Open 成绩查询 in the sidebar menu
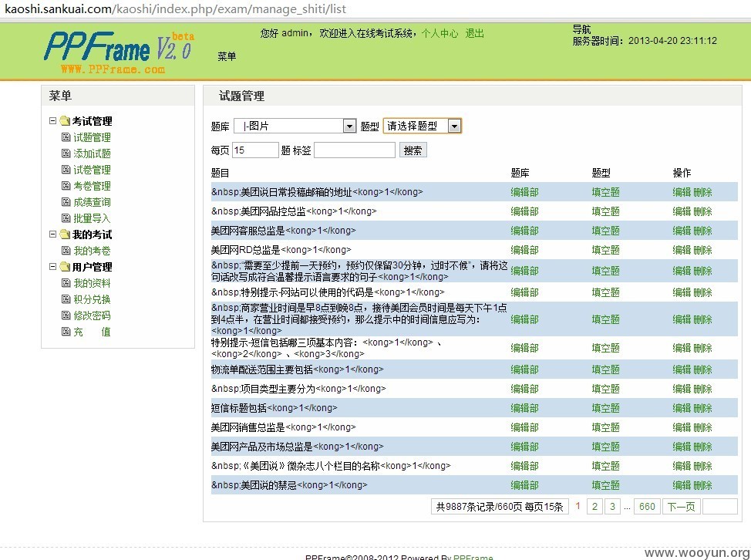Screen dimensions: 751x560 [92, 202]
